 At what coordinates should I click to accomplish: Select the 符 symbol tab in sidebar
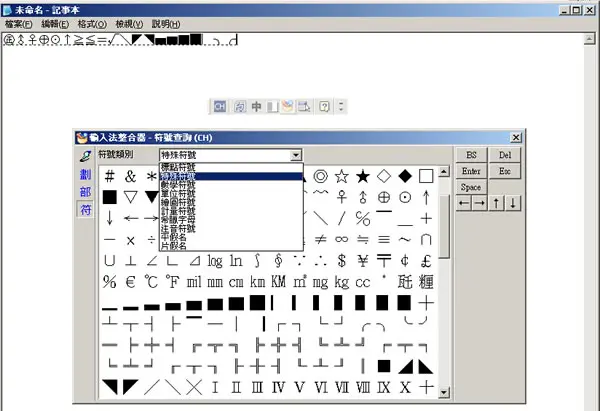tap(85, 209)
